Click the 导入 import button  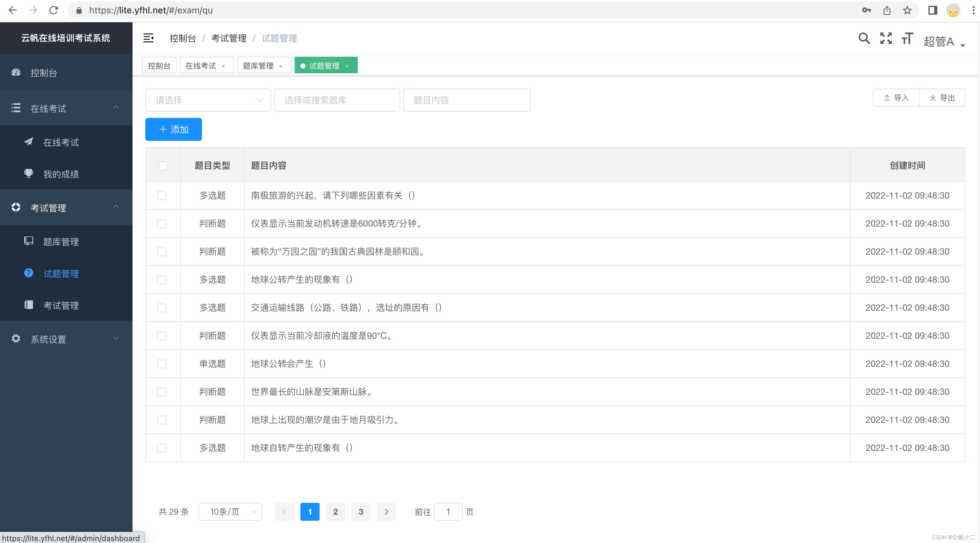pos(896,98)
